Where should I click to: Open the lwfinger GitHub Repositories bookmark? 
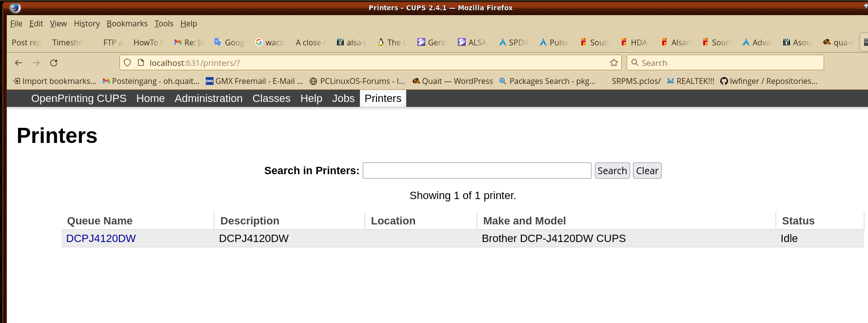(x=769, y=81)
